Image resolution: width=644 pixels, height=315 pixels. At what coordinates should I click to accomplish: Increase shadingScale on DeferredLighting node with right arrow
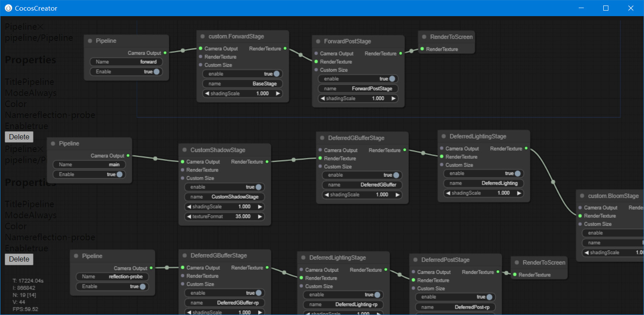tap(519, 193)
